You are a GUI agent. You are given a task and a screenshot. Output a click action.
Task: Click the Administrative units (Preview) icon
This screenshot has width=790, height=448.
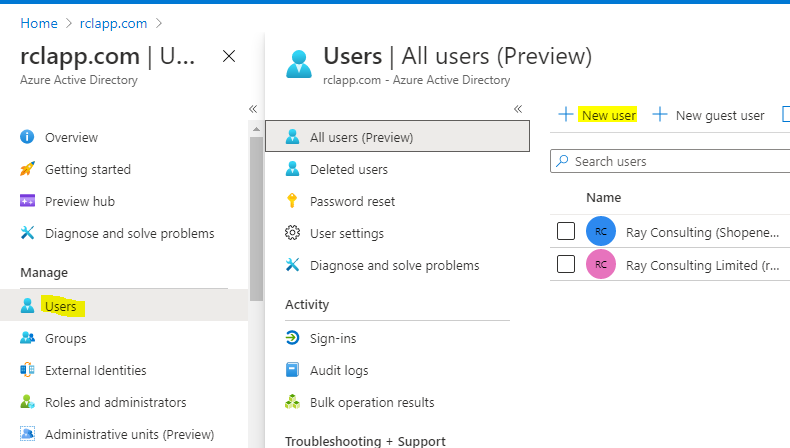(x=27, y=434)
